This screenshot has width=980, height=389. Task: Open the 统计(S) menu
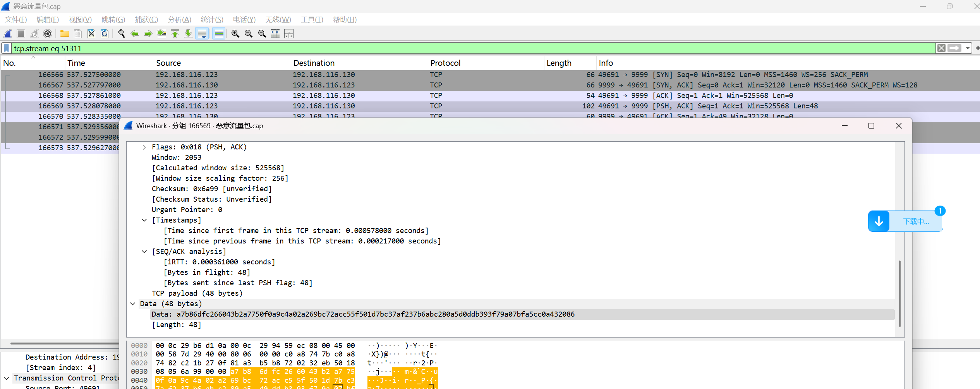pos(212,20)
